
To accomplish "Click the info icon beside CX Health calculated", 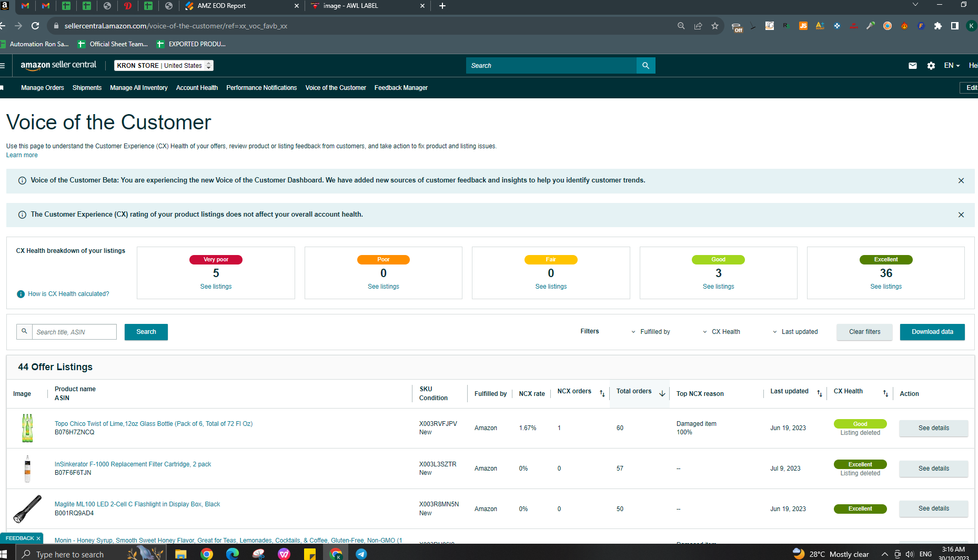I will pos(21,294).
